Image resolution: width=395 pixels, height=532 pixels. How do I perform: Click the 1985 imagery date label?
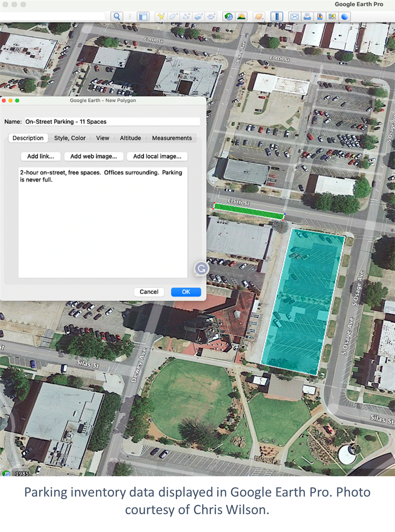click(x=22, y=473)
